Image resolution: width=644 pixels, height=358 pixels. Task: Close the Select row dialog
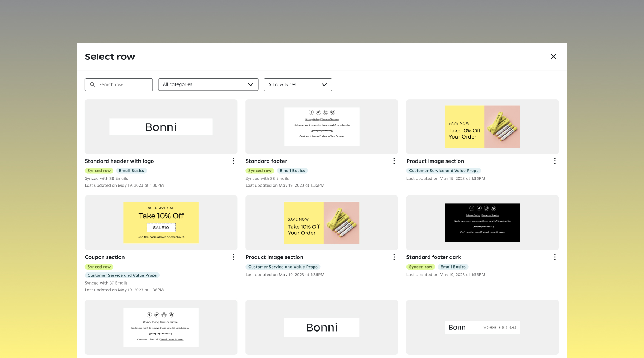click(553, 57)
